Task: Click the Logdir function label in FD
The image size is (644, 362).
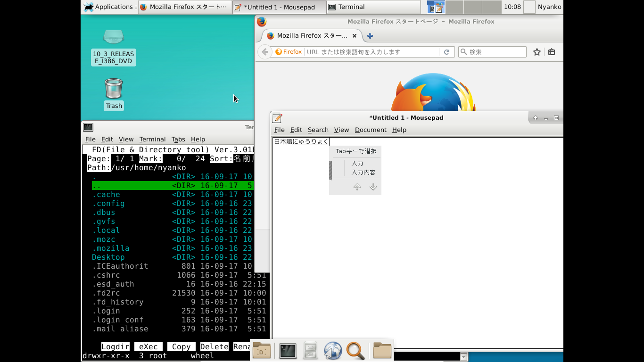Action: (116, 347)
